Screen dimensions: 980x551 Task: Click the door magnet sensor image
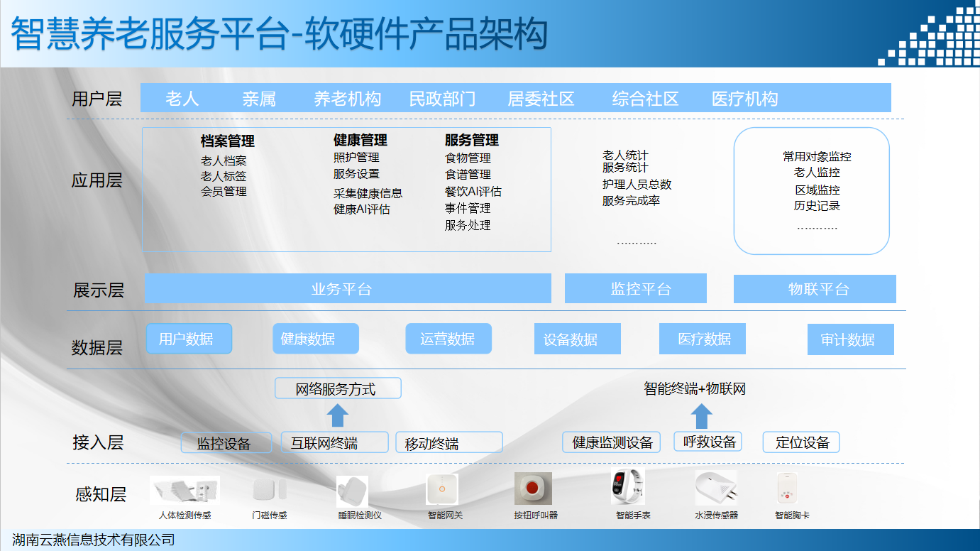270,489
